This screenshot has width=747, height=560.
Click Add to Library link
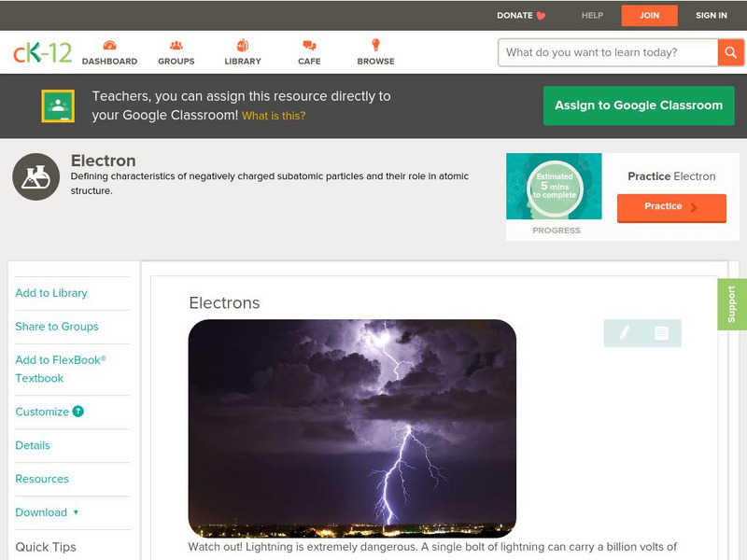coord(51,293)
